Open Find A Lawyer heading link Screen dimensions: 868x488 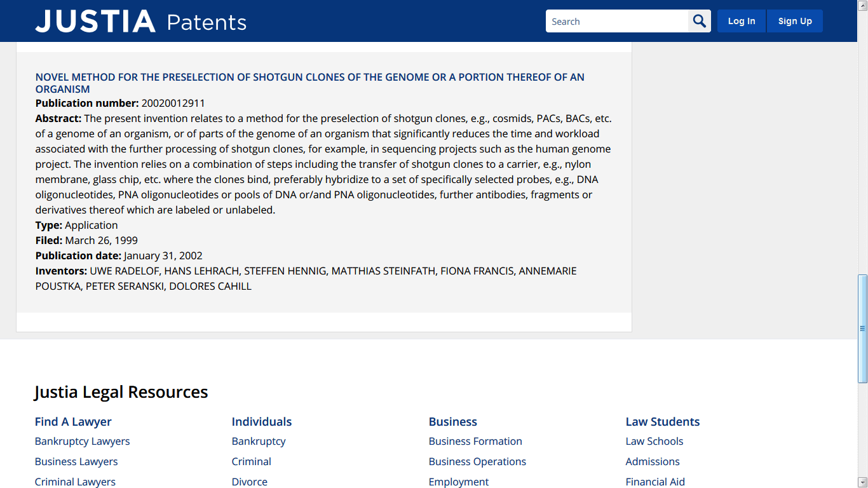click(73, 422)
